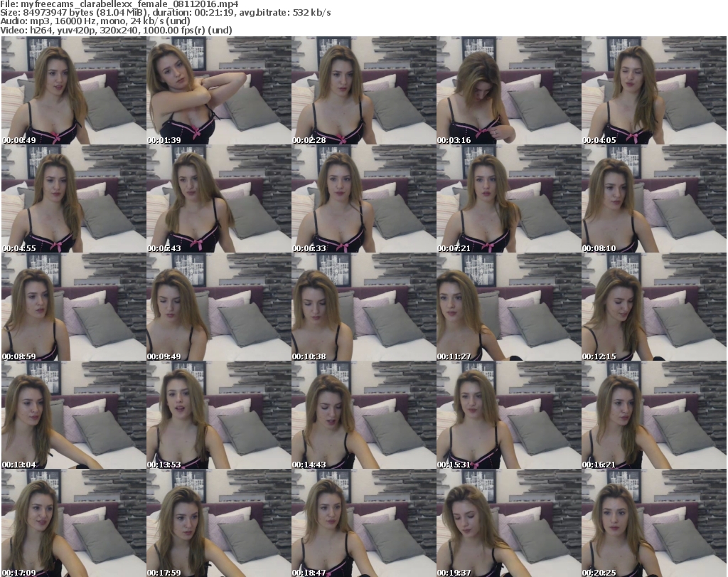Click the Audio mp3 info line
728x577 pixels.
pos(95,21)
